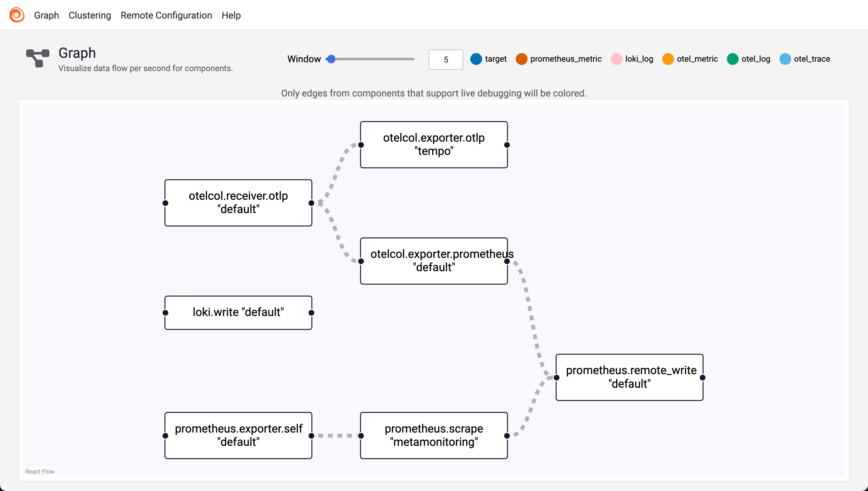Open the Graph menu item
Image resolution: width=868 pixels, height=491 pixels.
tap(47, 15)
